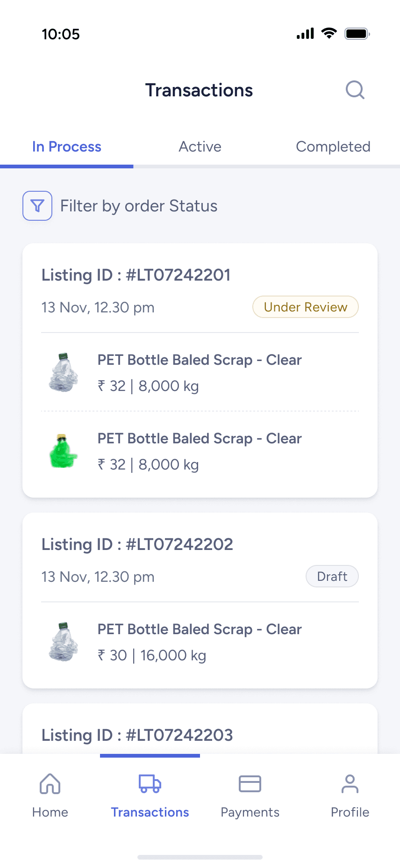This screenshot has width=400, height=868.
Task: Open Listing ID #LT07242203 card
Action: click(137, 735)
